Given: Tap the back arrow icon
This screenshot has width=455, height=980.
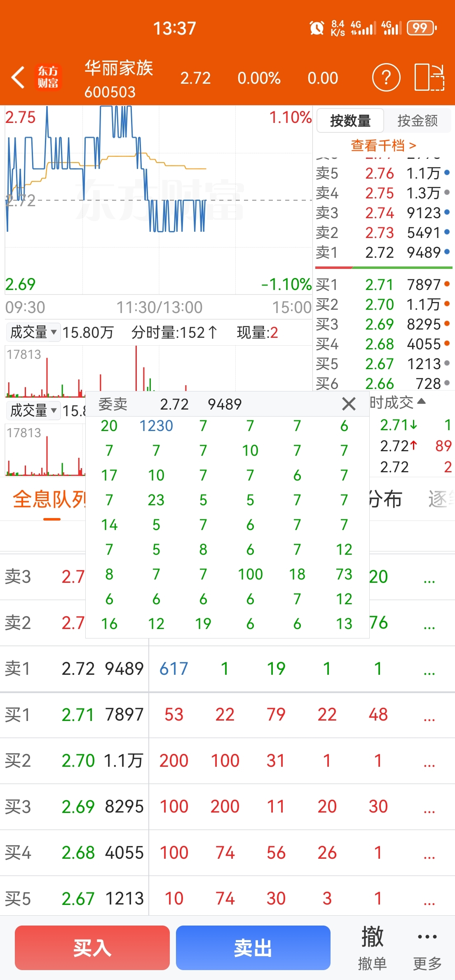Looking at the screenshot, I should (18, 77).
